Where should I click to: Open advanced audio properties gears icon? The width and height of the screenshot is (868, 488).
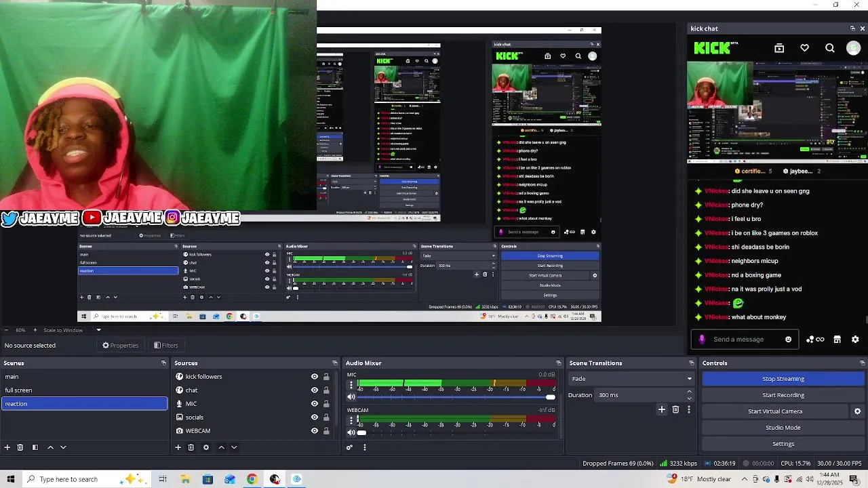pyautogui.click(x=349, y=447)
